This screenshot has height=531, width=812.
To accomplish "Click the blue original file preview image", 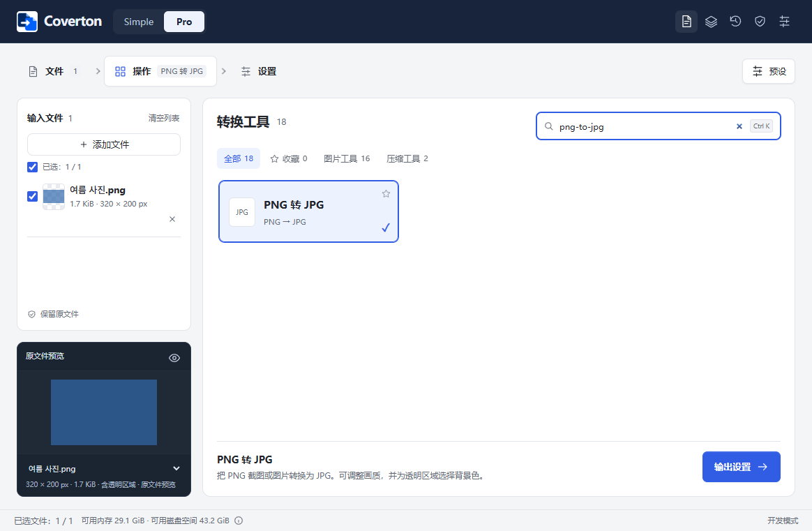I will coord(104,412).
